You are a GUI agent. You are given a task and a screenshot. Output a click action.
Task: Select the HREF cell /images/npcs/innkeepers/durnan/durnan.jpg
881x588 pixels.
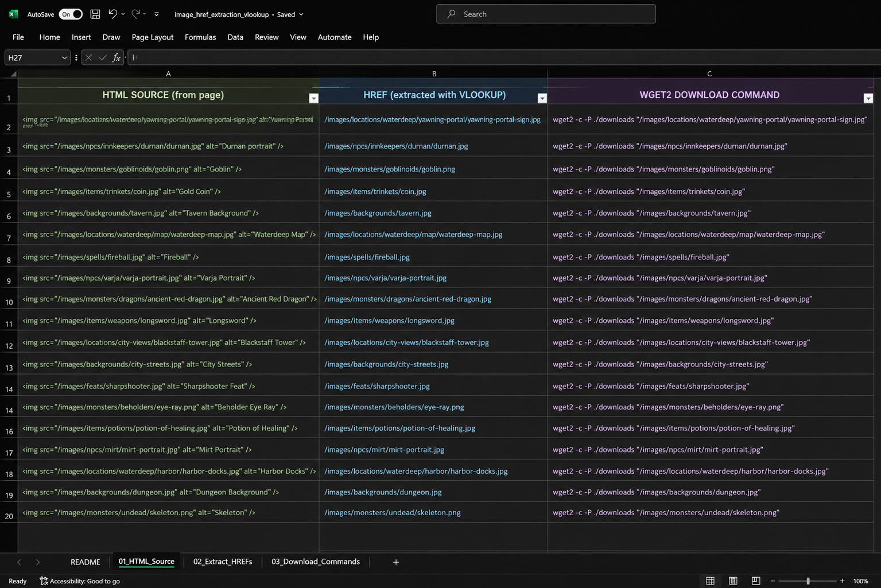click(x=433, y=146)
